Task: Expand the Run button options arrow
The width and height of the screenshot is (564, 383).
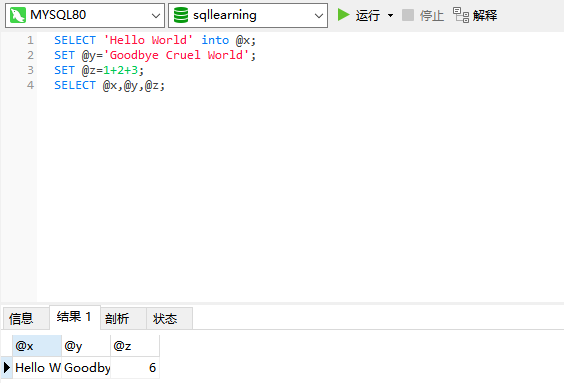Action: [x=390, y=15]
